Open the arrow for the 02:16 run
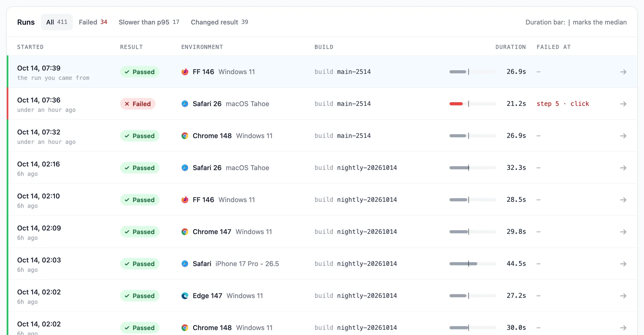The height and width of the screenshot is (335, 644). 623,168
